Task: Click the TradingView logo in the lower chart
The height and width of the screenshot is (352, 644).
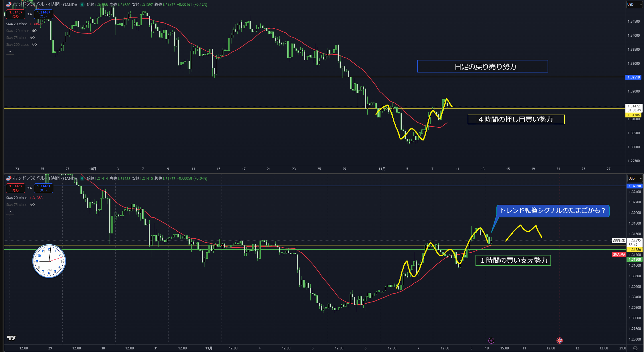Action: tap(11, 338)
